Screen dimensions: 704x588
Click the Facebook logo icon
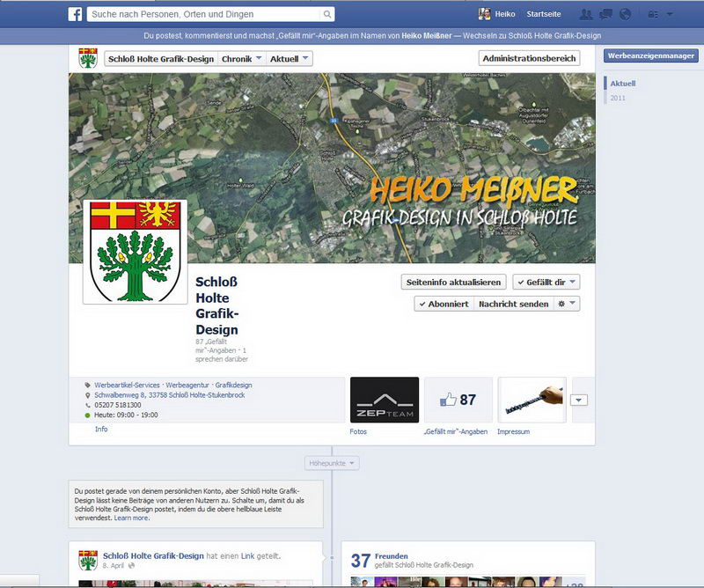[75, 14]
